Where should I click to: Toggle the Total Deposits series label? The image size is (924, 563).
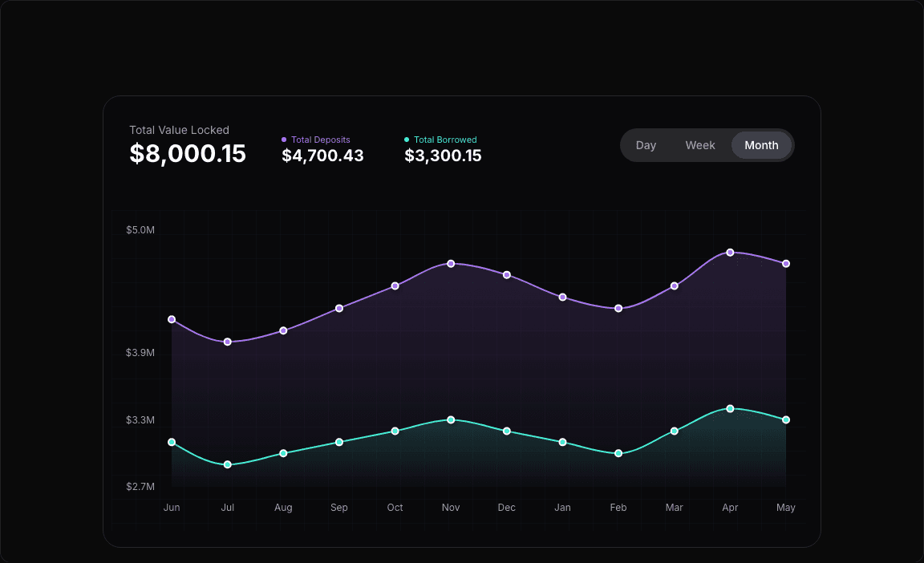(320, 140)
